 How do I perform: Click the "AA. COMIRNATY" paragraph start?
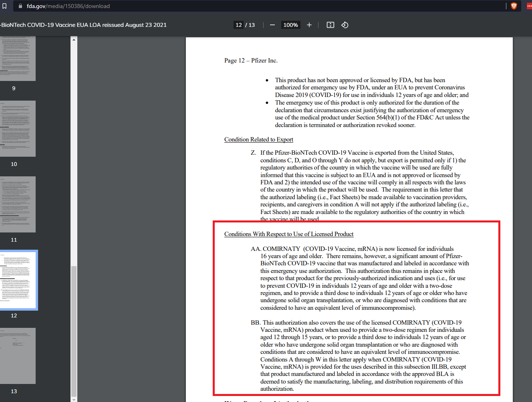click(276, 249)
